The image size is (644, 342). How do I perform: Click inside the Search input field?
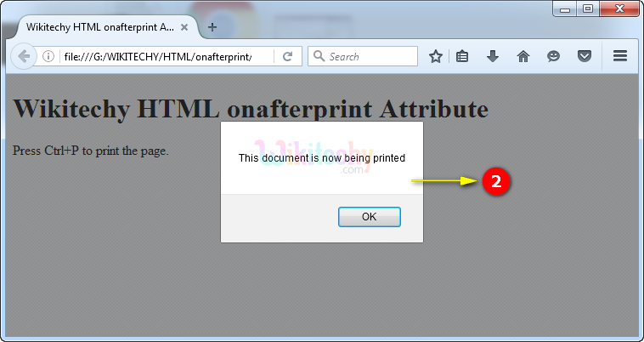pos(370,56)
